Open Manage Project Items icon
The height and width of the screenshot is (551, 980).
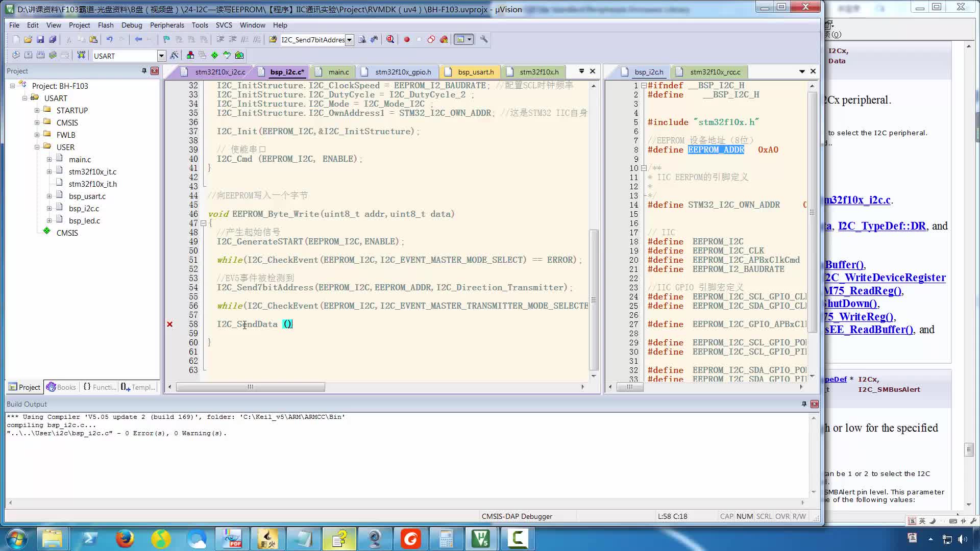[x=190, y=55]
